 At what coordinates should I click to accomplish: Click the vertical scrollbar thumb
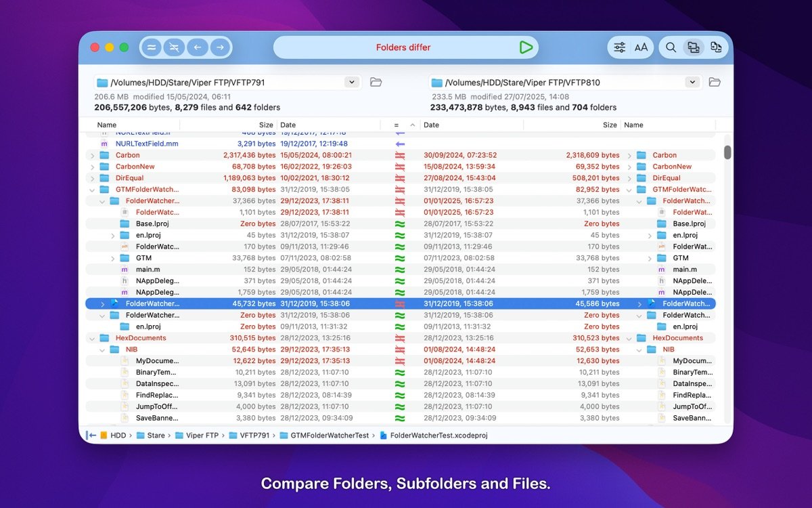[x=727, y=152]
